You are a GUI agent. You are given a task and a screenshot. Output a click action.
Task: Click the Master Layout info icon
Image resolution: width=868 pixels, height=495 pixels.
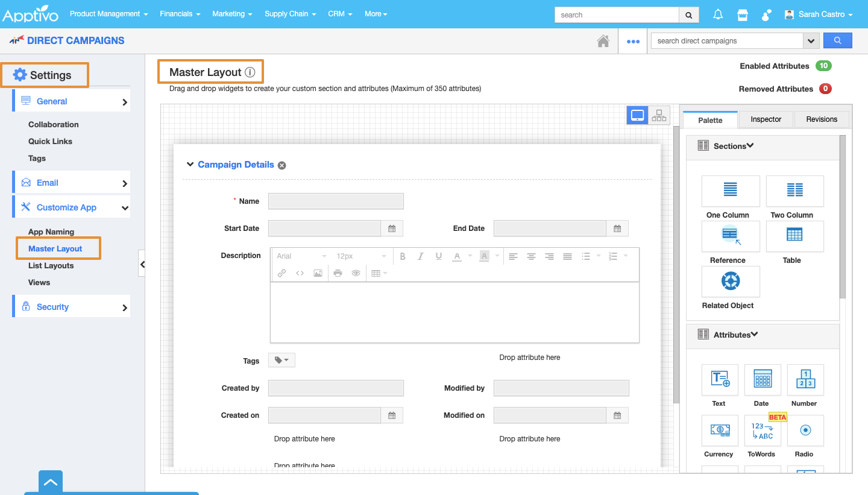coord(250,72)
